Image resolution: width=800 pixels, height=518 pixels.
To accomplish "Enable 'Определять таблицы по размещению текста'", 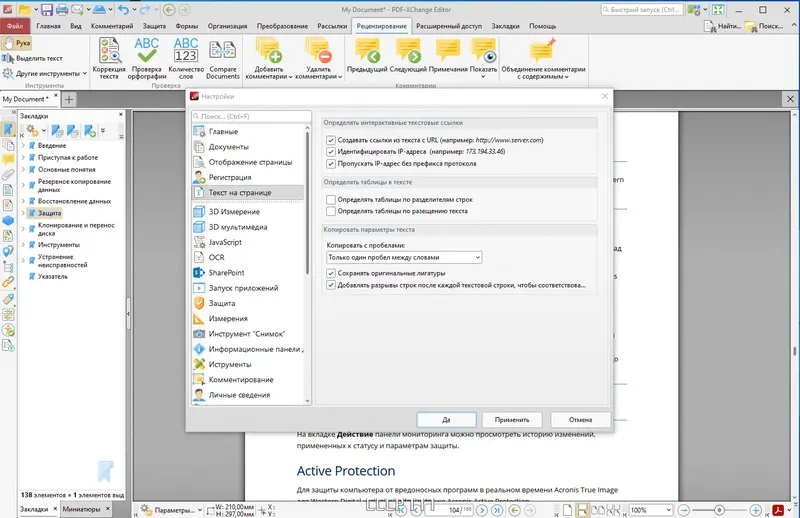I will point(331,211).
